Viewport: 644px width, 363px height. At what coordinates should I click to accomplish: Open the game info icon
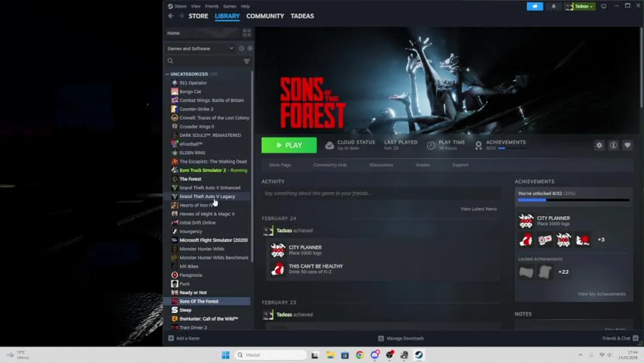pyautogui.click(x=613, y=145)
